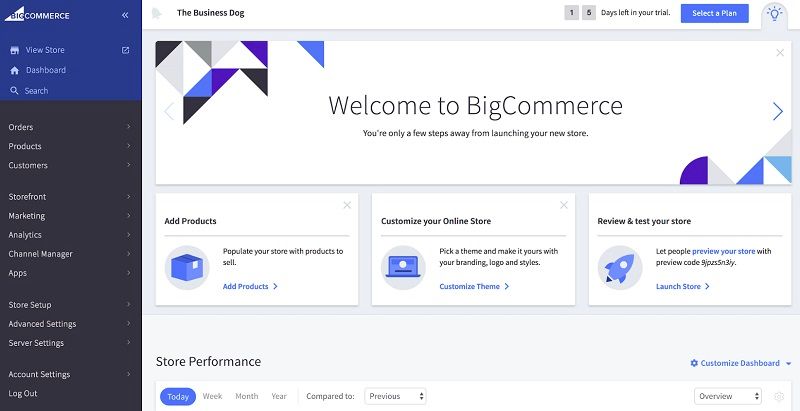Open the lightbulb tips icon
The image size is (800, 411).
click(774, 14)
